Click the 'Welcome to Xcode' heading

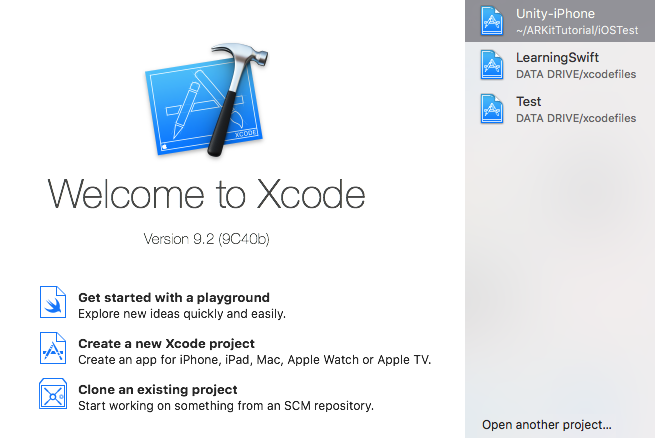tap(208, 193)
